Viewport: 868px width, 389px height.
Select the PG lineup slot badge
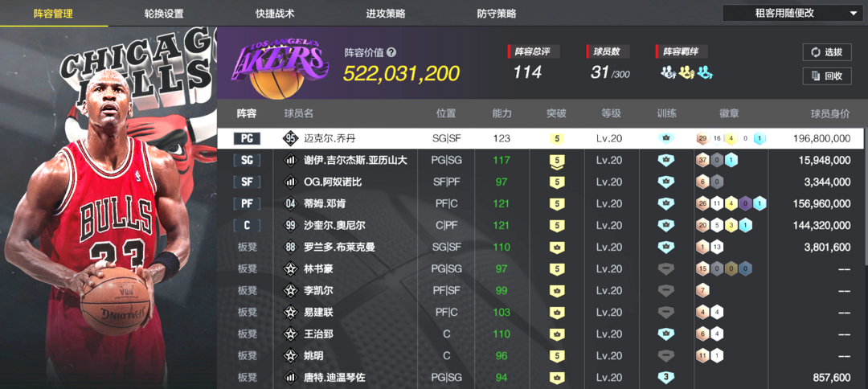tap(247, 138)
